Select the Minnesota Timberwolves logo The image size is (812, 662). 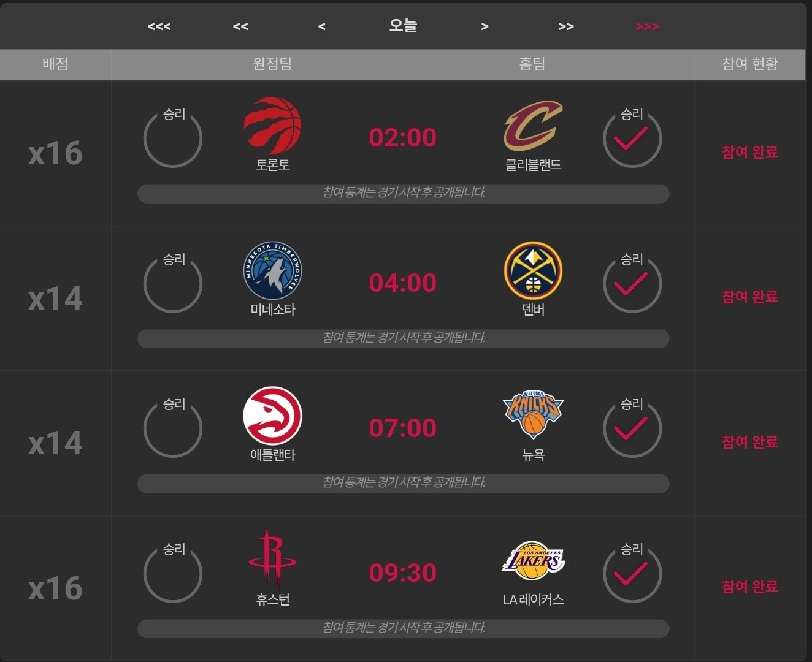click(x=272, y=270)
